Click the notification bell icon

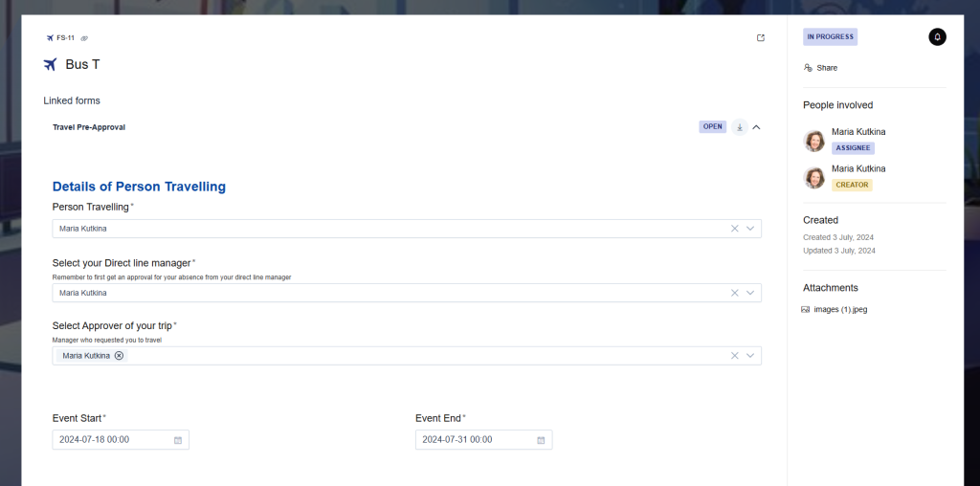click(x=937, y=37)
